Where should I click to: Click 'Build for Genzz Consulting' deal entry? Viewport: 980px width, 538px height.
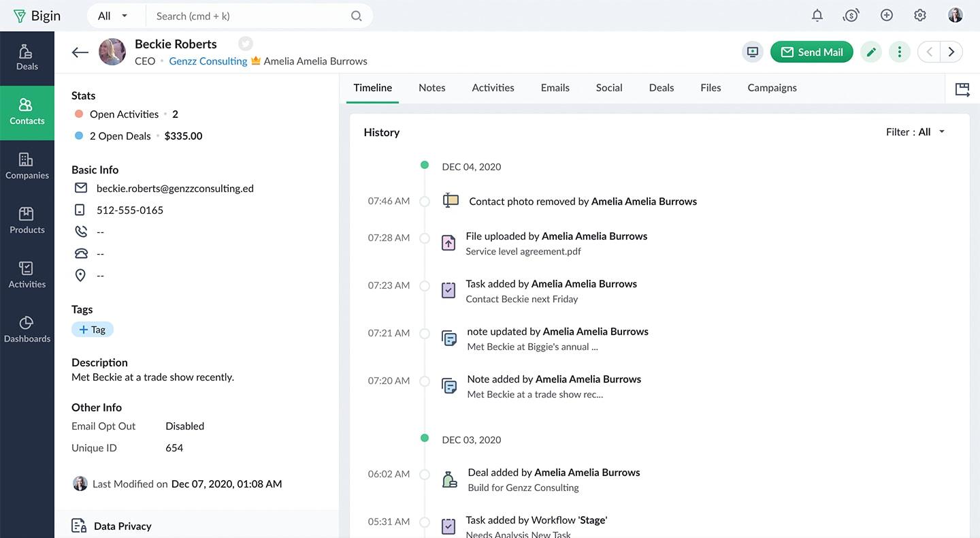click(523, 488)
